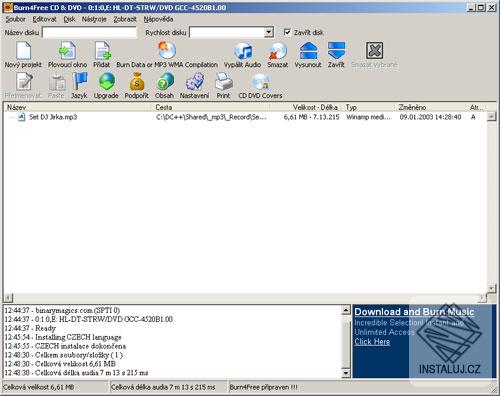Click the log panel scroll-up arrow
This screenshot has width=500, height=396.
(x=346, y=311)
